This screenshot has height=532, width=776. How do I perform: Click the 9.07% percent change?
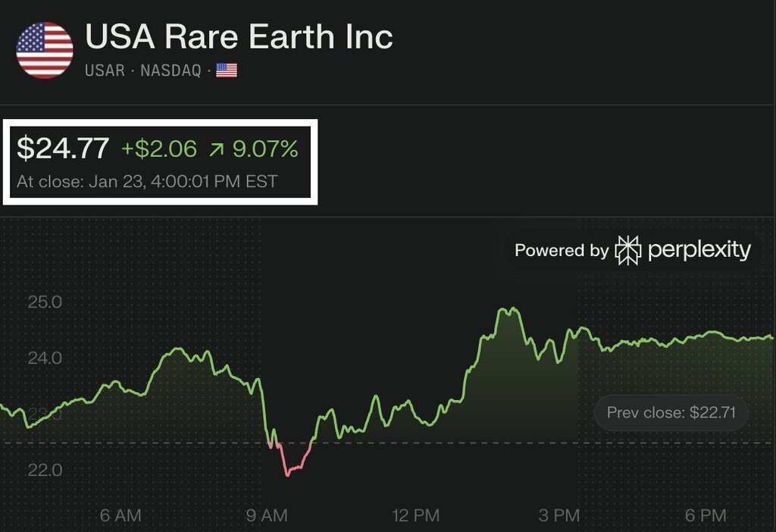(x=265, y=149)
